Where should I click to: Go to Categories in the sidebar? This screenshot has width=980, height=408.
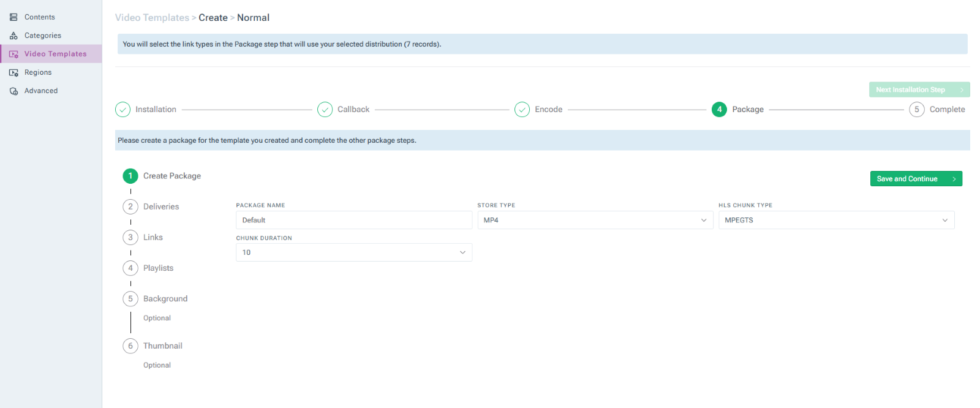(x=51, y=36)
